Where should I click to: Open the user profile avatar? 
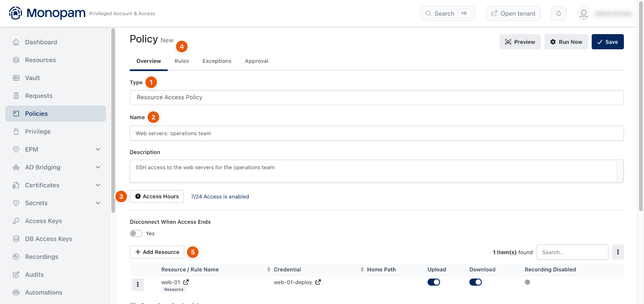[x=583, y=13]
